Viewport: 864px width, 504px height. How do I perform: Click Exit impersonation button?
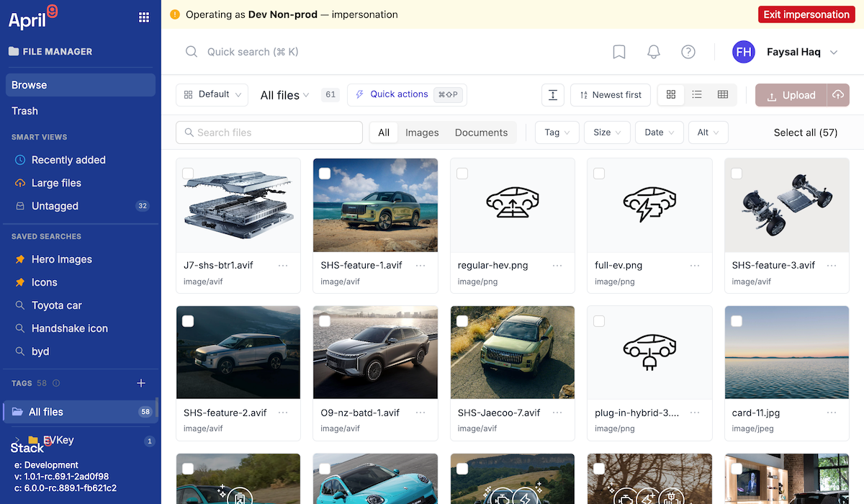tap(806, 14)
